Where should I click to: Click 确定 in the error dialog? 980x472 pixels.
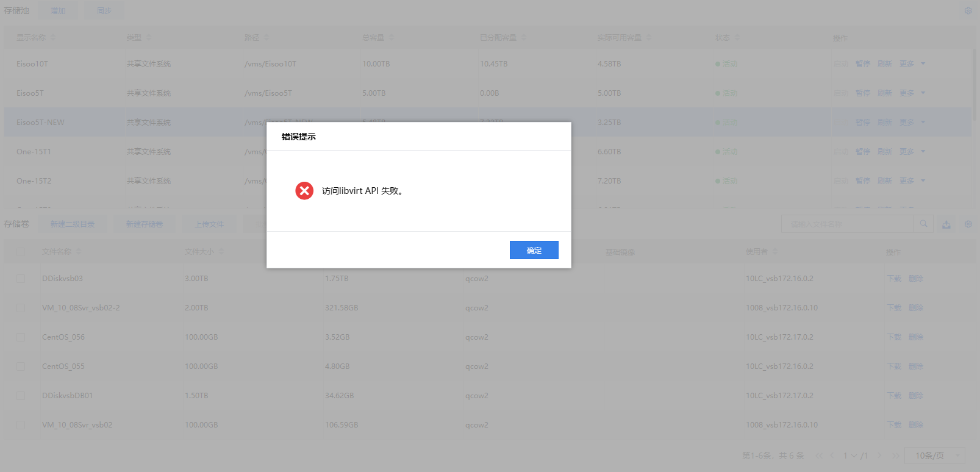[x=534, y=250]
